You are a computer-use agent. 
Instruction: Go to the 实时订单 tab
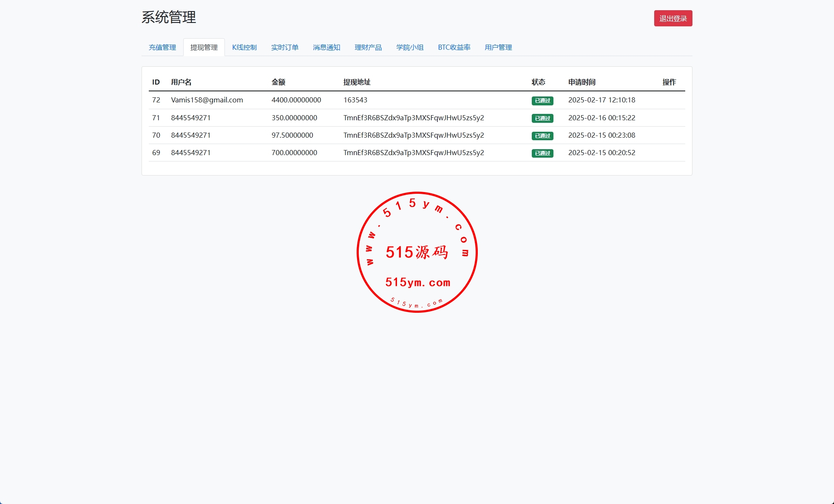284,47
